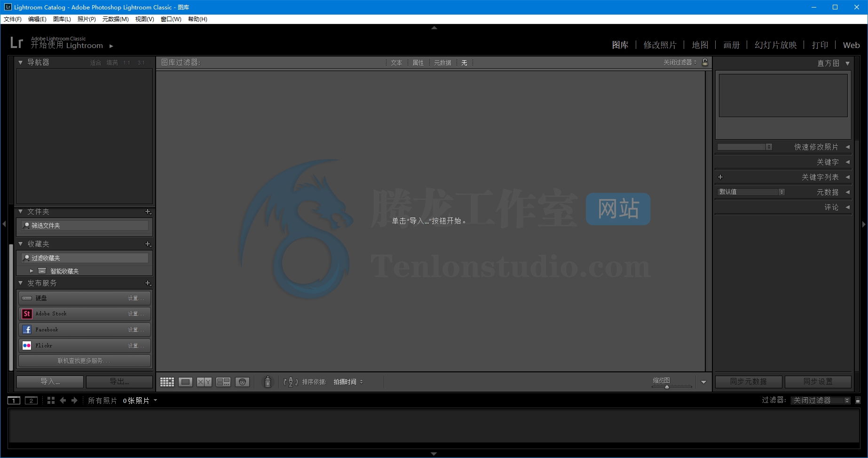Open People face view icon
The width and height of the screenshot is (868, 458).
point(242,382)
